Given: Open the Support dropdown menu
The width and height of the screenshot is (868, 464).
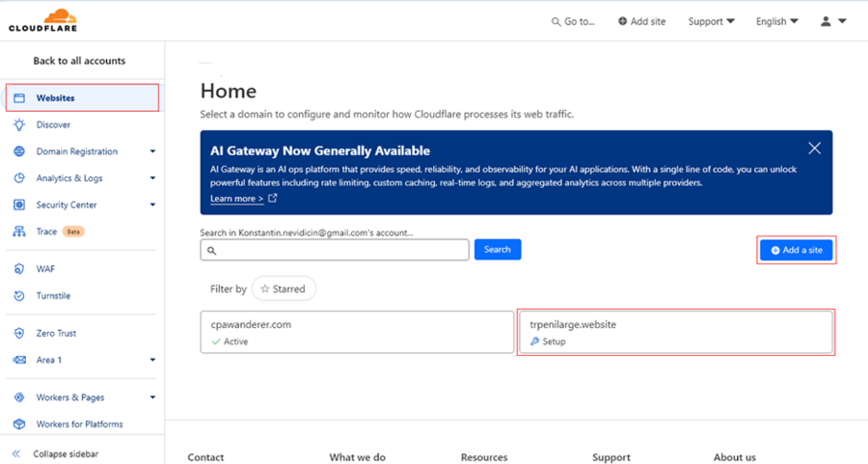Looking at the screenshot, I should (x=712, y=21).
